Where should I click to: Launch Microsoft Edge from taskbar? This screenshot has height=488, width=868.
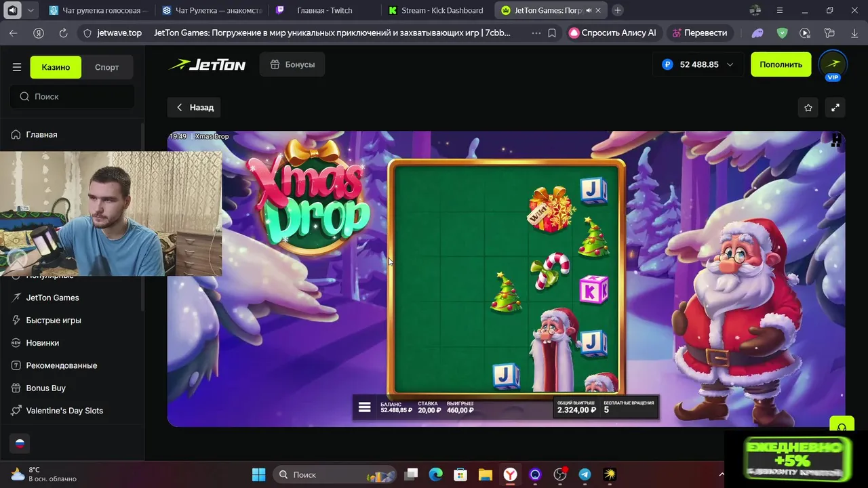(435, 474)
